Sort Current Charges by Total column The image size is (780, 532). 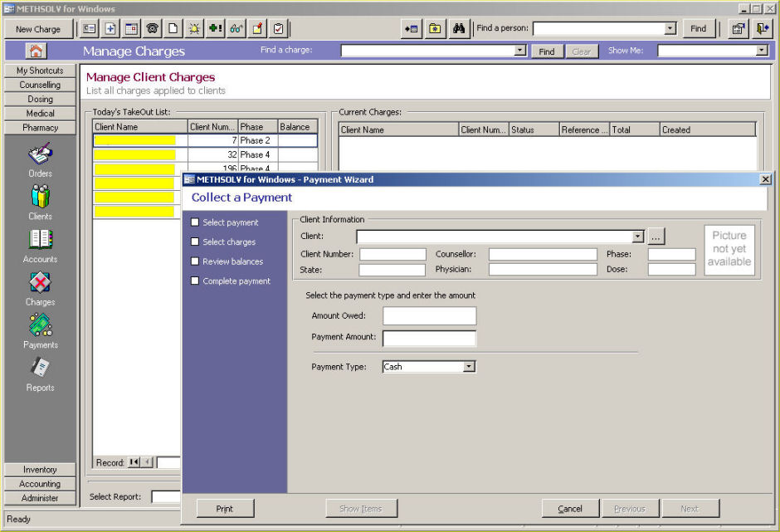[635, 130]
